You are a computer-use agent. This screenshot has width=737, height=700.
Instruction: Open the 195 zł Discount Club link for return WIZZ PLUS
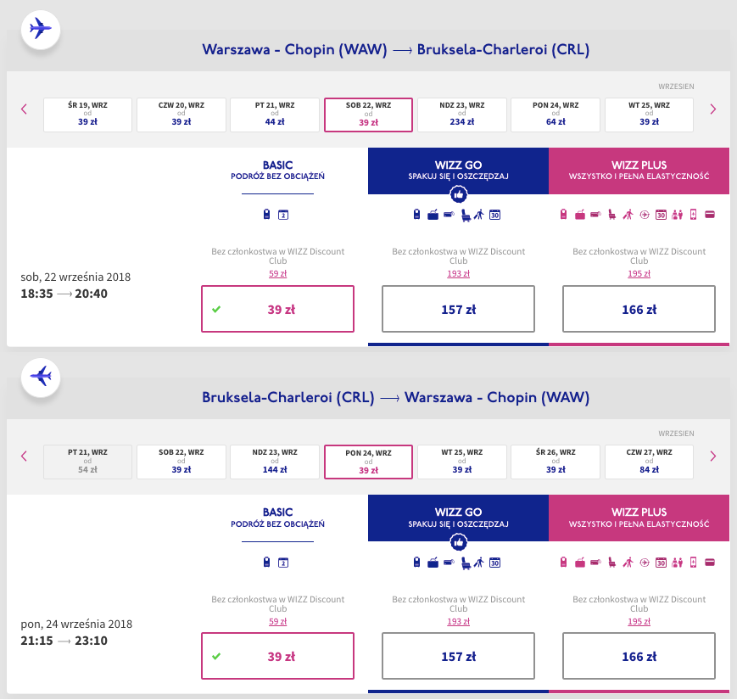(x=639, y=619)
